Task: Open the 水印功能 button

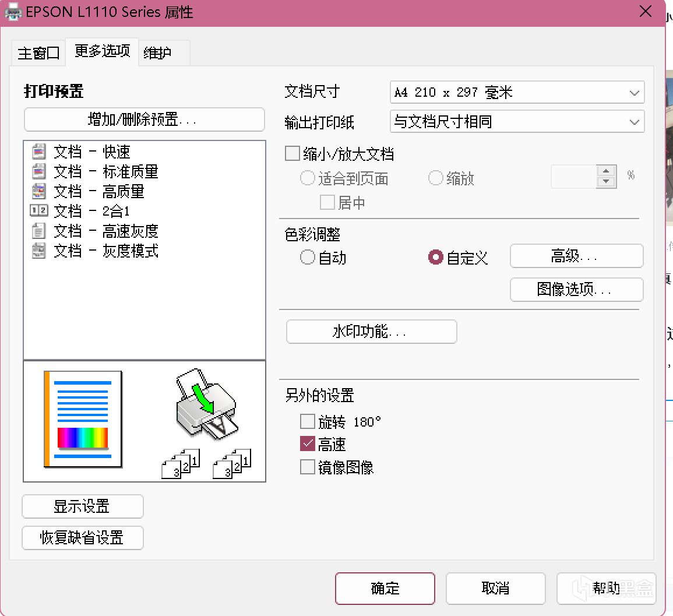Action: click(x=371, y=332)
